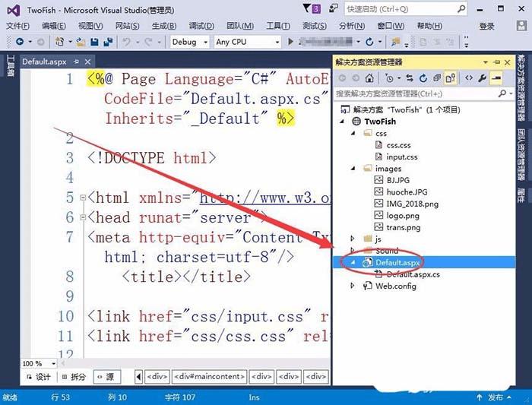
Task: Click the browser Refresh toolbar icon
Action: pos(369,42)
